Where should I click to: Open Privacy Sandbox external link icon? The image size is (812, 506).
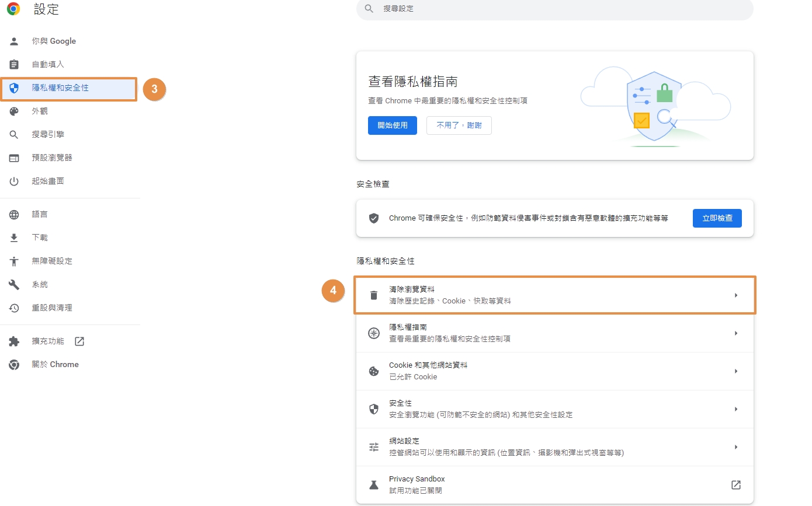coord(736,485)
